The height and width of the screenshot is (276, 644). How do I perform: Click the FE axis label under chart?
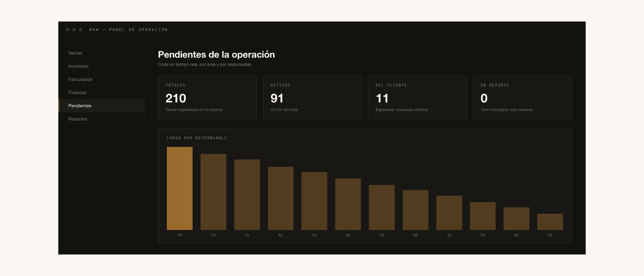[x=550, y=235]
